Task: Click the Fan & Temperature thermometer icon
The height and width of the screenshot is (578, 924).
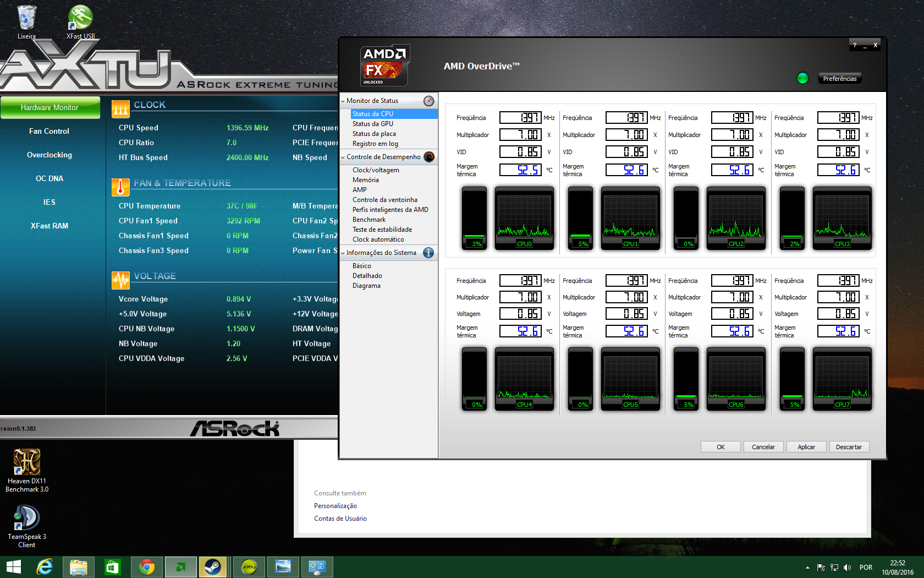Action: tap(120, 187)
